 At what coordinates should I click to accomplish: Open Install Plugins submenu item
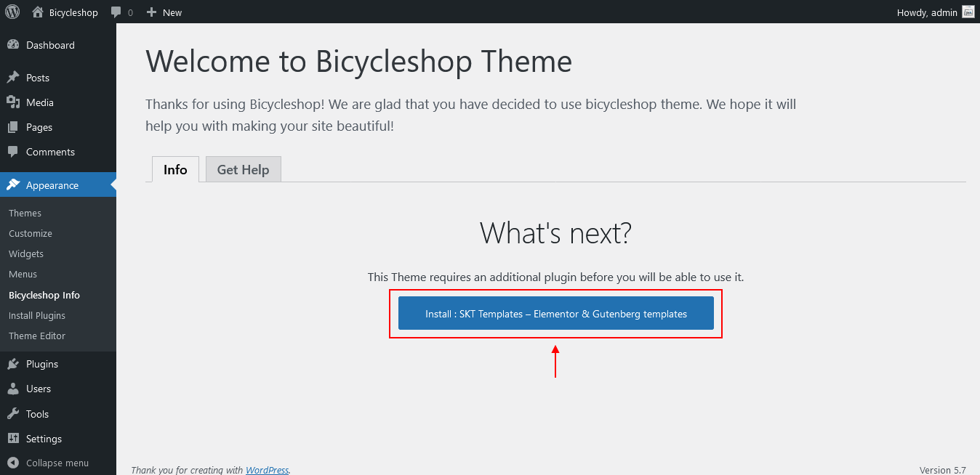point(37,315)
